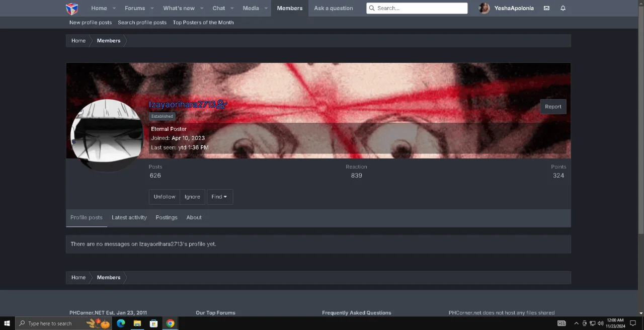Click Members in the top breadcrumb
Image resolution: width=644 pixels, height=330 pixels.
pyautogui.click(x=109, y=41)
